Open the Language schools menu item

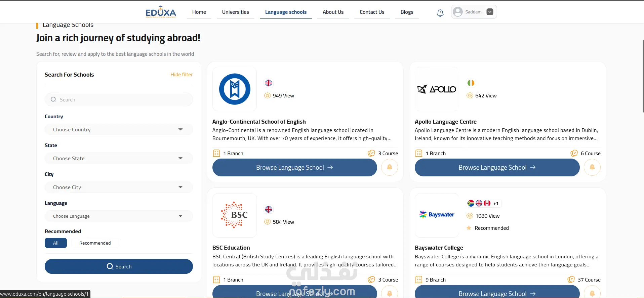tap(286, 12)
